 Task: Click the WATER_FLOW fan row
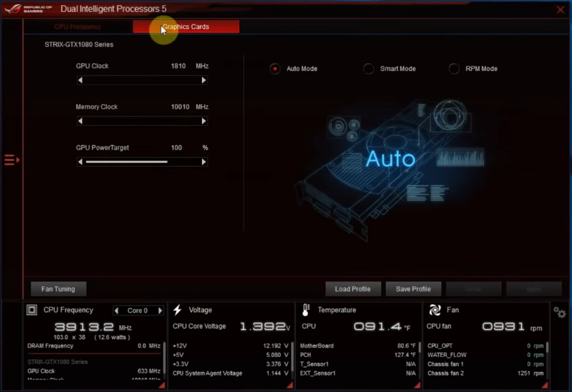(x=485, y=355)
